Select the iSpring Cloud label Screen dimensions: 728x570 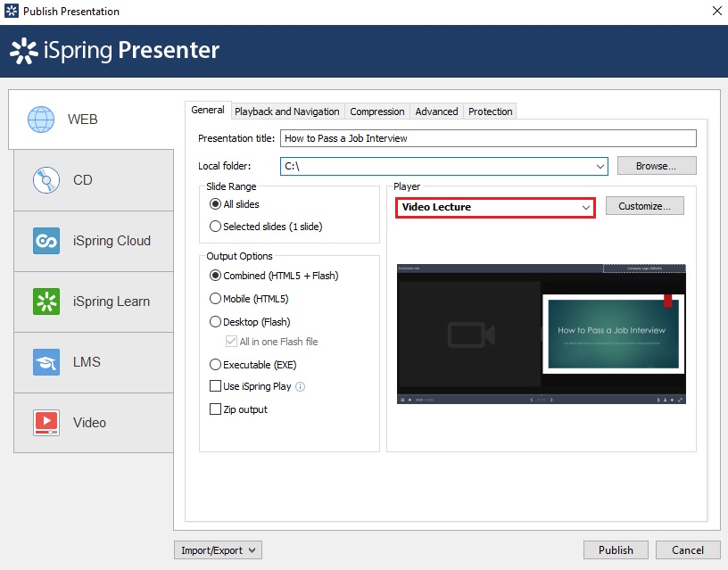(112, 241)
